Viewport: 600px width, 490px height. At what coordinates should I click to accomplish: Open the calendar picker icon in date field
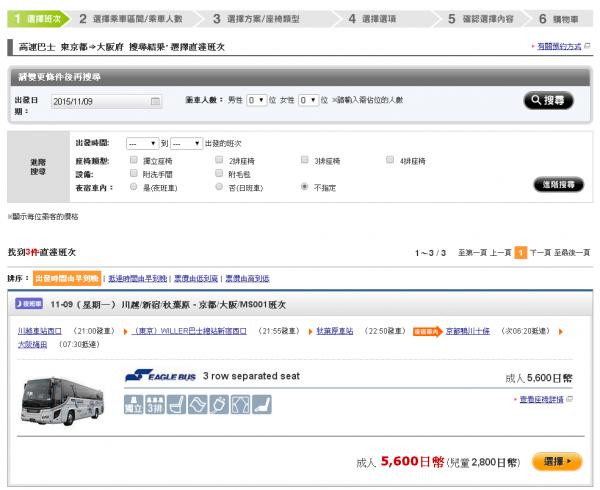click(x=155, y=101)
